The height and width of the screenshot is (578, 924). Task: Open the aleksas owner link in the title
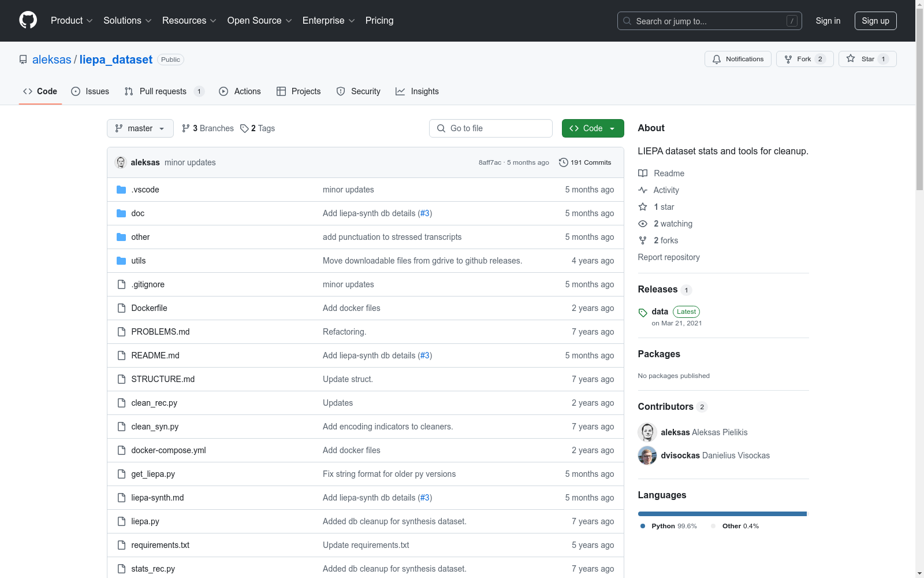click(x=52, y=60)
